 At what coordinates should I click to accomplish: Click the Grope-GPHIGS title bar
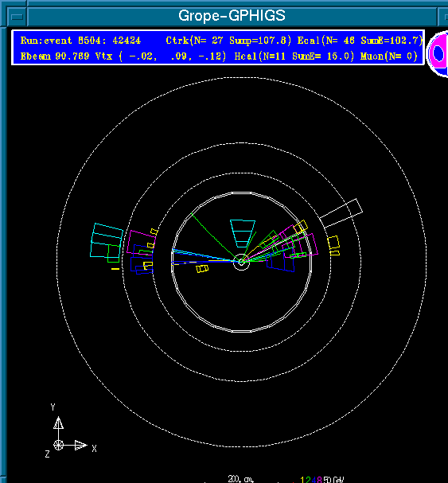tap(232, 16)
